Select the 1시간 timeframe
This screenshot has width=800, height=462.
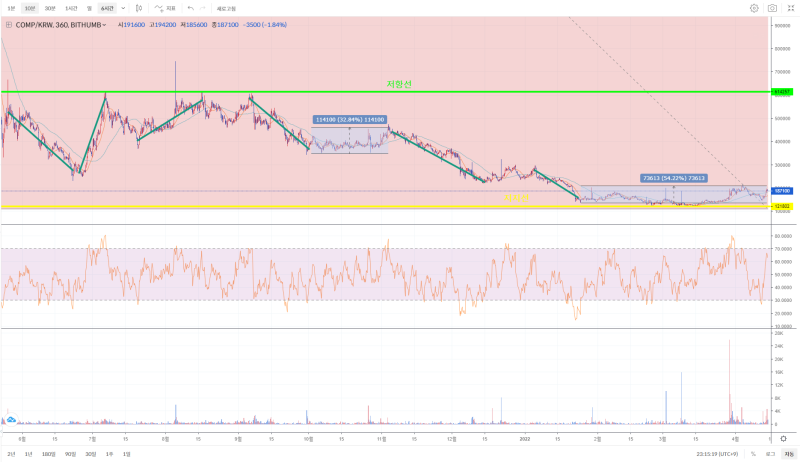click(71, 8)
